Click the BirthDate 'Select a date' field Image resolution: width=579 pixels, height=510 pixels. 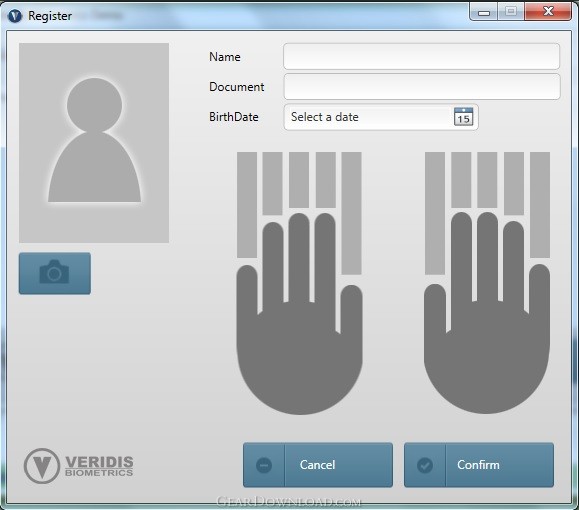pyautogui.click(x=381, y=117)
